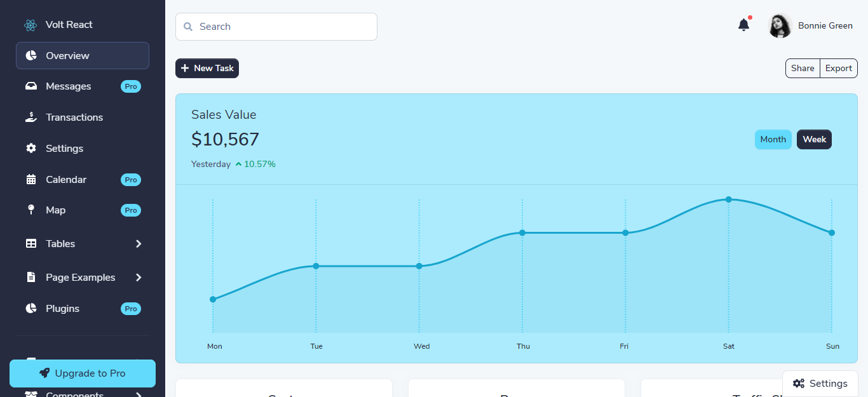Image resolution: width=868 pixels, height=397 pixels.
Task: Click the Plugins pie chart icon
Action: pos(31,309)
